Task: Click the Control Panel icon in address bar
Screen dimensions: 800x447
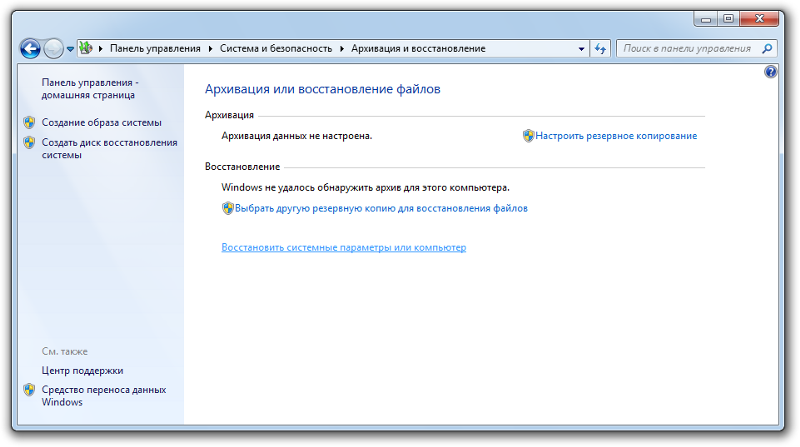Action: [x=86, y=48]
